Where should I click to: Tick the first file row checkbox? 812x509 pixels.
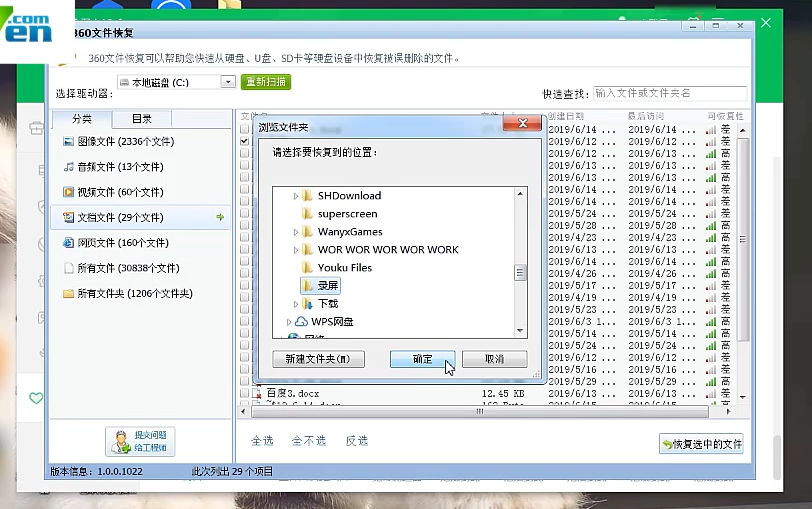pyautogui.click(x=244, y=128)
